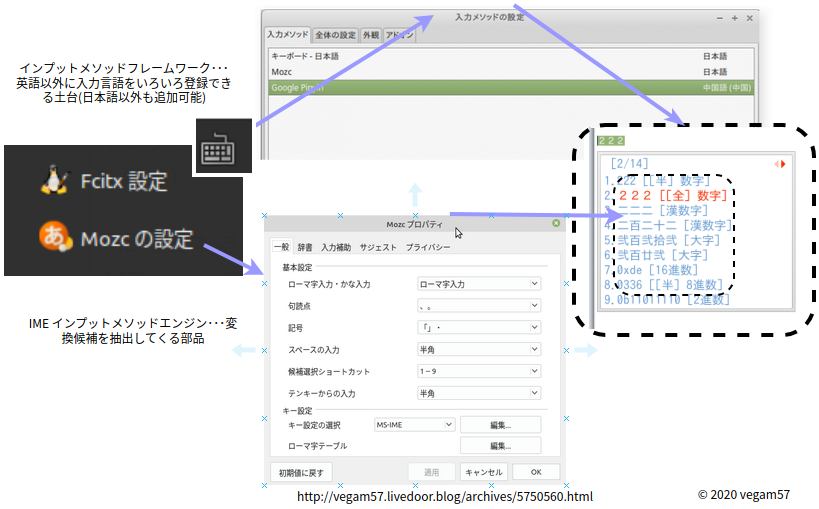Choose candidate 0336 [[半] 8進数]
Image resolution: width=819 pixels, height=509 pixels.
click(x=663, y=285)
